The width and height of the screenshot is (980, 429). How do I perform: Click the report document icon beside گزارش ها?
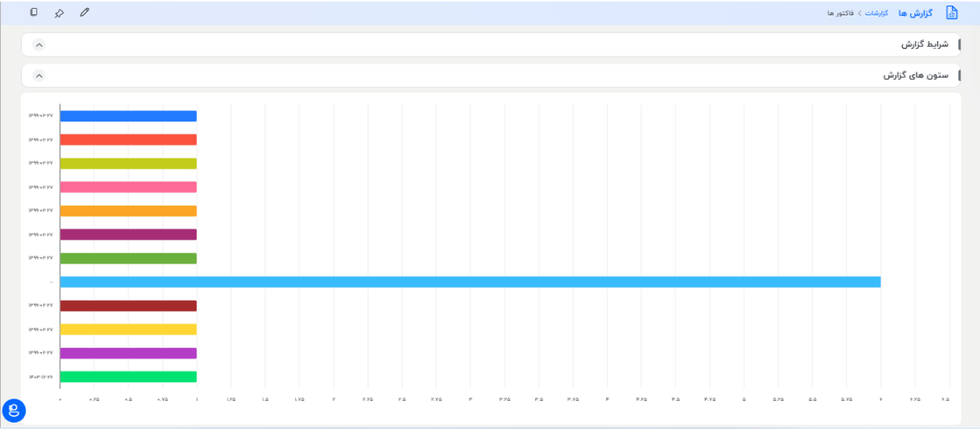point(952,13)
